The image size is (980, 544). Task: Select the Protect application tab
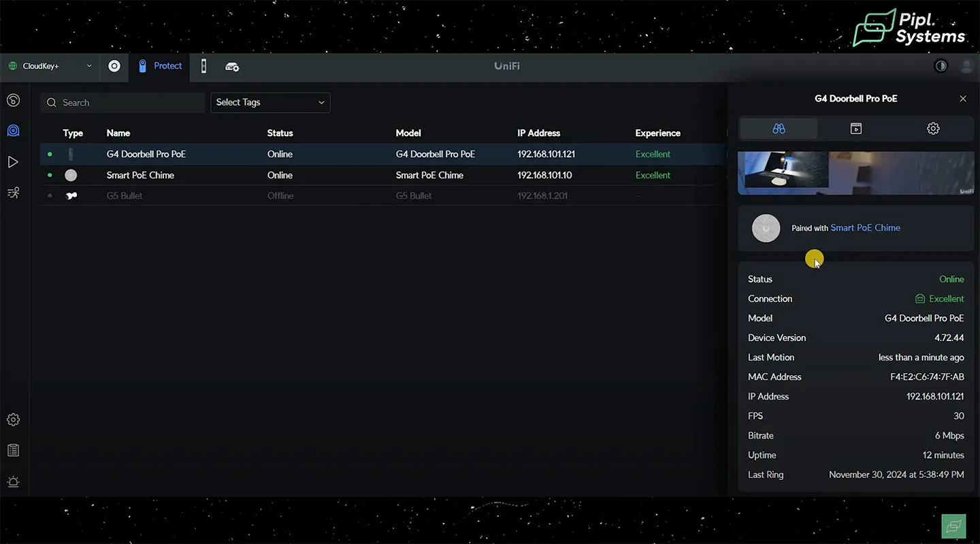click(159, 66)
